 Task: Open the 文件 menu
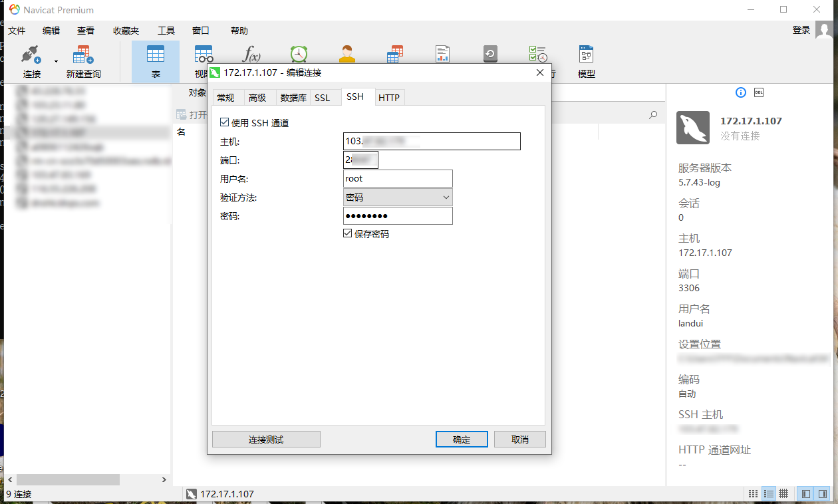[x=17, y=31]
